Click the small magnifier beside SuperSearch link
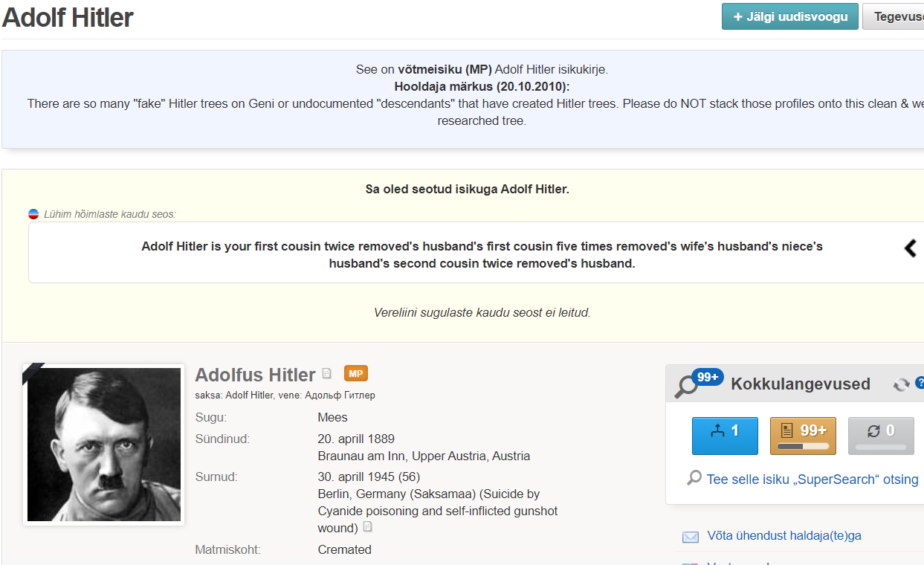The height and width of the screenshot is (565, 924). [x=694, y=478]
